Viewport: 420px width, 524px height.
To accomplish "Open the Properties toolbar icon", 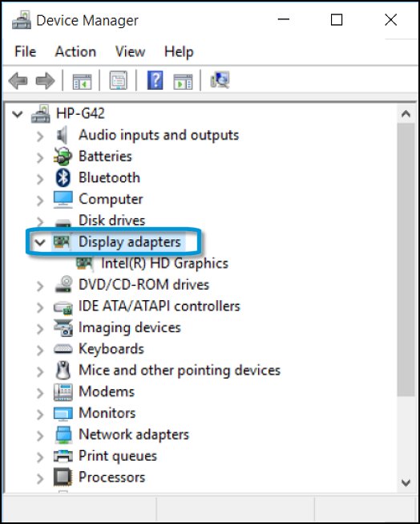I will [x=119, y=80].
